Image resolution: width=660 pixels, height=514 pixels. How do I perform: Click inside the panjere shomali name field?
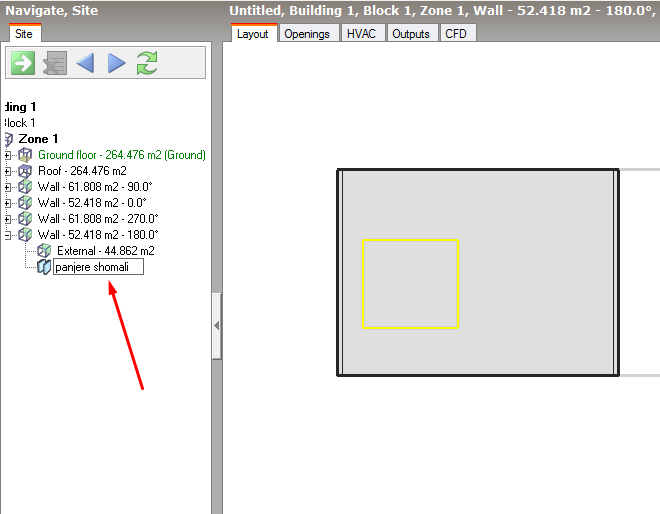pyautogui.click(x=98, y=267)
